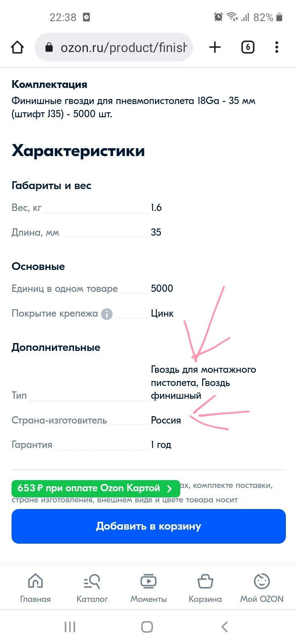297x644 pixels.
Task: Tap Android home navigation button
Action: (x=147, y=627)
